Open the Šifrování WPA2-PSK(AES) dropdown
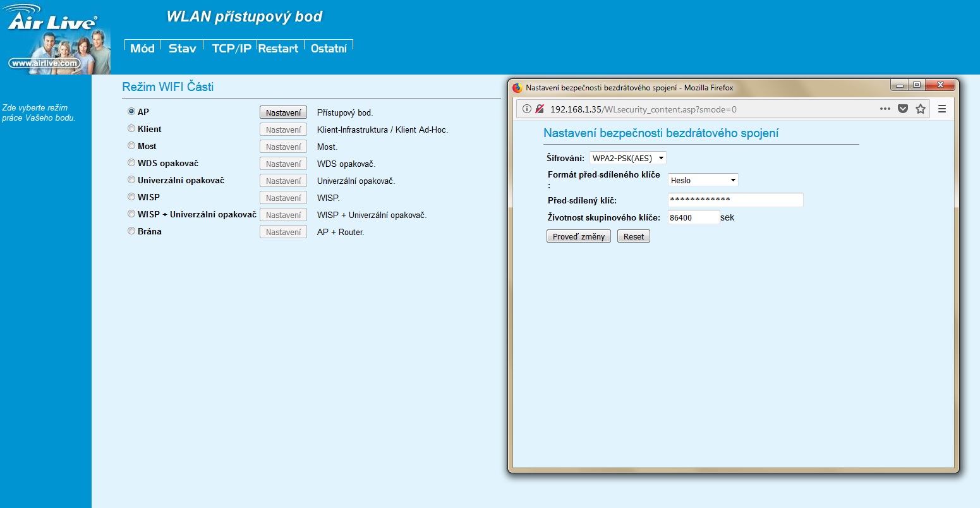 pyautogui.click(x=627, y=158)
